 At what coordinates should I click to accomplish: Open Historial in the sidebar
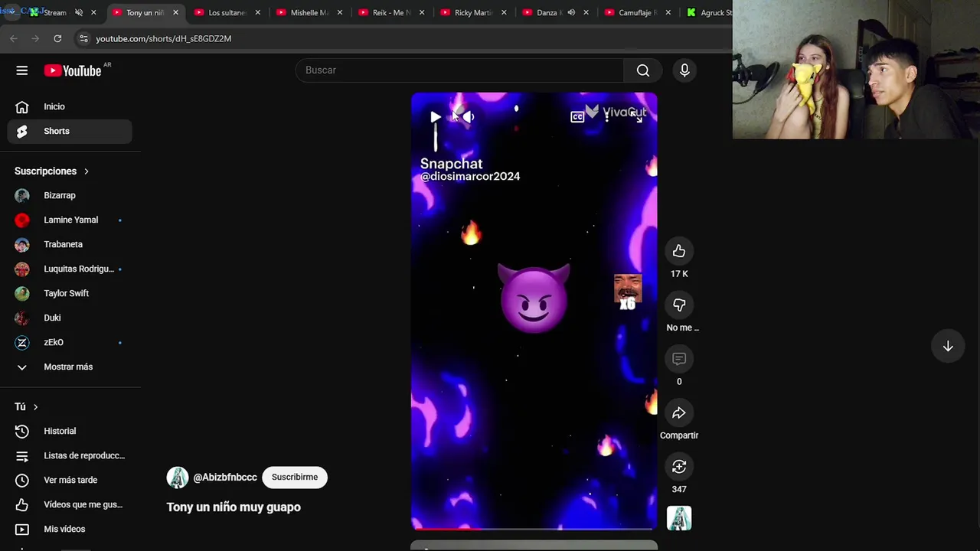(x=70, y=431)
